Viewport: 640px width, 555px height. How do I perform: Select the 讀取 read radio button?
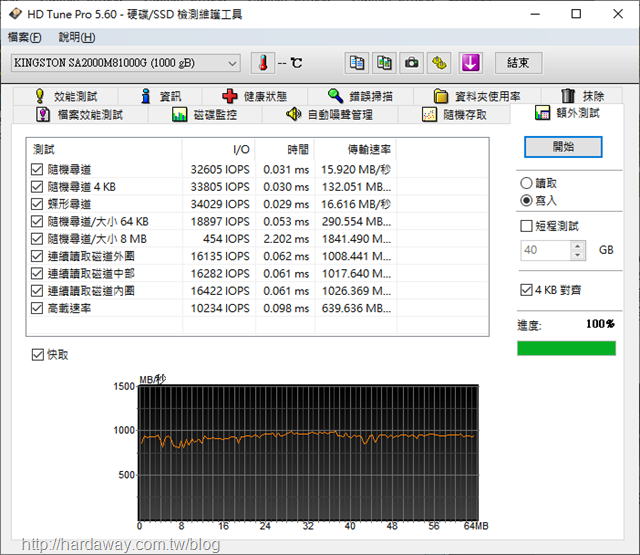click(526, 183)
